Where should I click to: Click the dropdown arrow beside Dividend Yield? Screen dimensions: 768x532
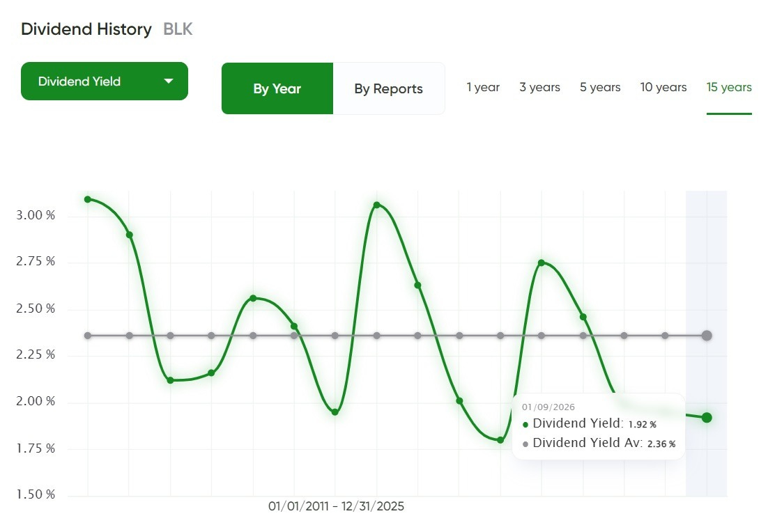tap(169, 81)
